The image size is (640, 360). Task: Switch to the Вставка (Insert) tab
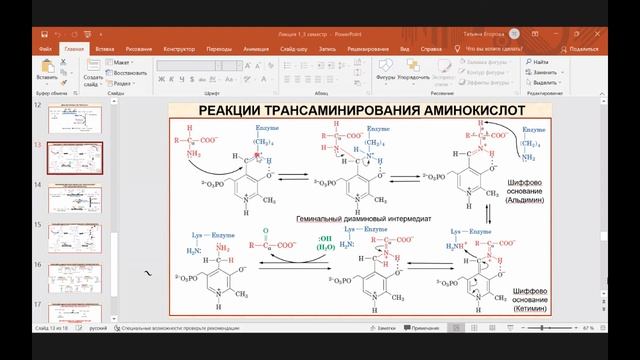pyautogui.click(x=104, y=49)
